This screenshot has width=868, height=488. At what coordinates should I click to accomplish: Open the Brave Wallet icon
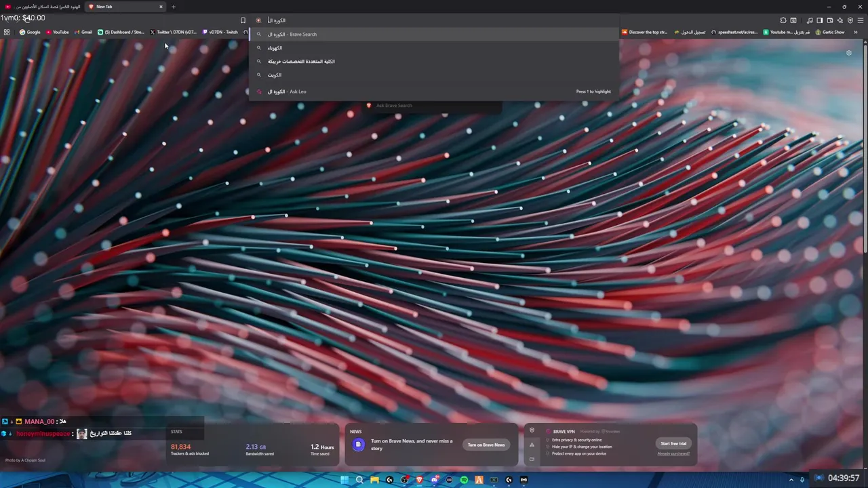click(x=830, y=20)
